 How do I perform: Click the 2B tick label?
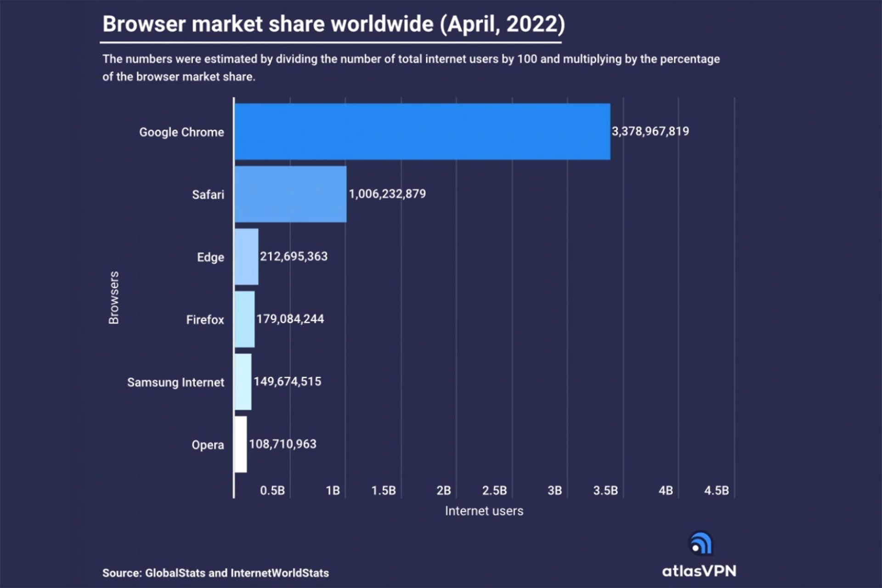click(x=444, y=491)
